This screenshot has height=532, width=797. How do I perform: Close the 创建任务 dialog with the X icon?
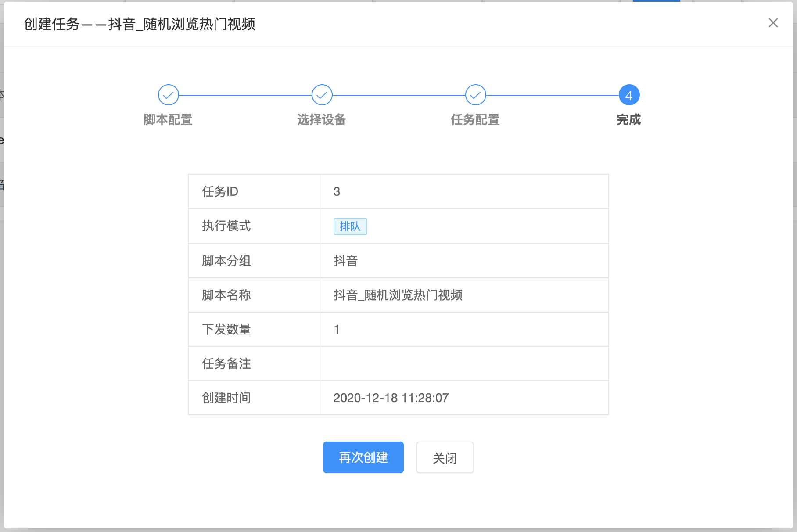click(773, 23)
